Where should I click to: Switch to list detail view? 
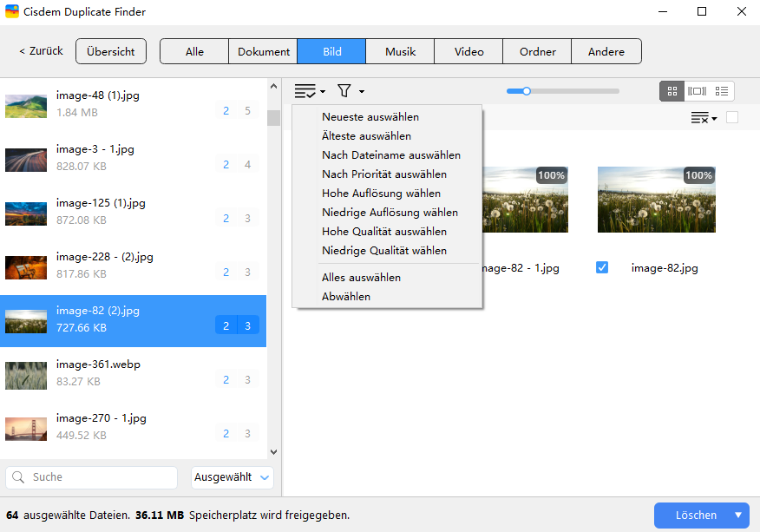[x=722, y=91]
